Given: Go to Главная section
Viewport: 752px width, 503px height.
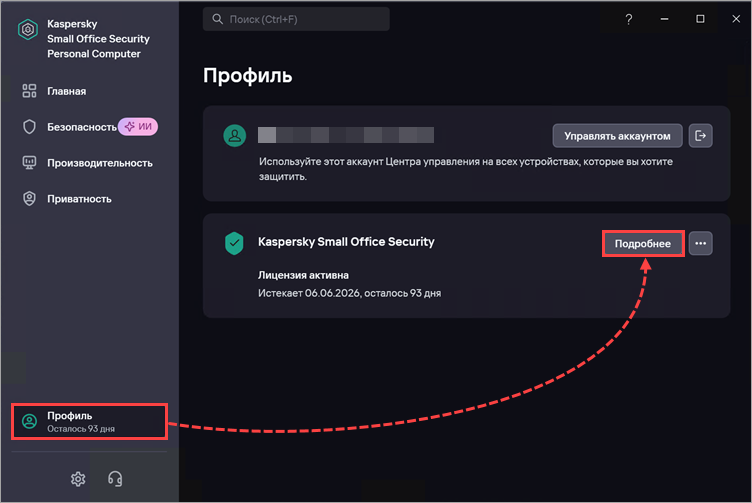Looking at the screenshot, I should click(x=67, y=91).
